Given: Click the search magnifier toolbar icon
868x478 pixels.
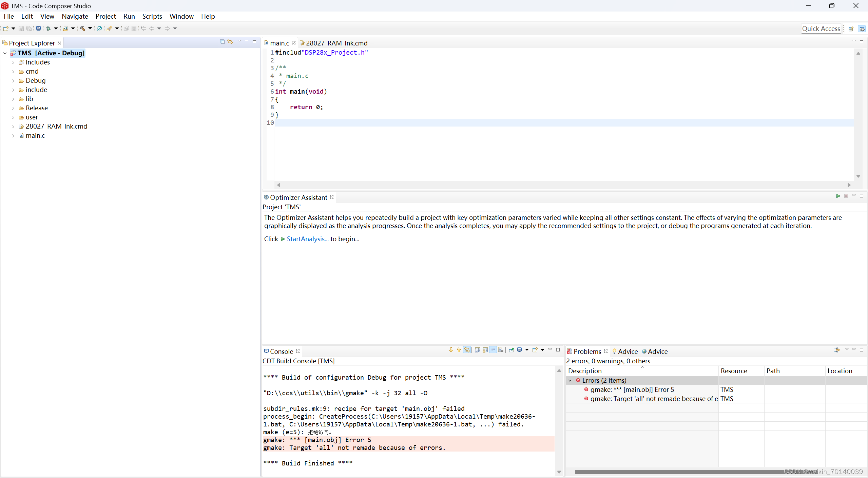Looking at the screenshot, I should (99, 28).
